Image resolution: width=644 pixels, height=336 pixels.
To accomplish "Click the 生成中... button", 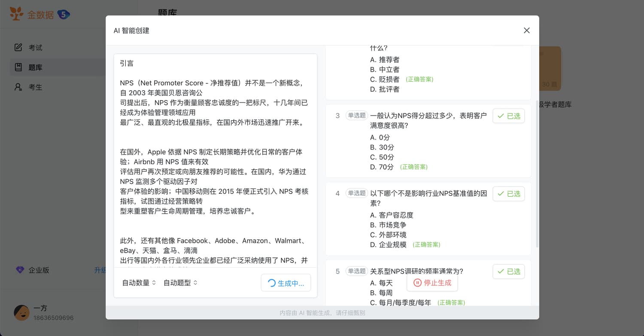I will point(286,283).
